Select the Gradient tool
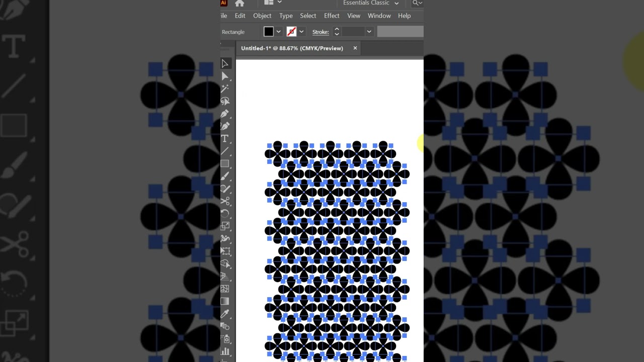Viewport: 644px width, 362px height. (x=225, y=301)
